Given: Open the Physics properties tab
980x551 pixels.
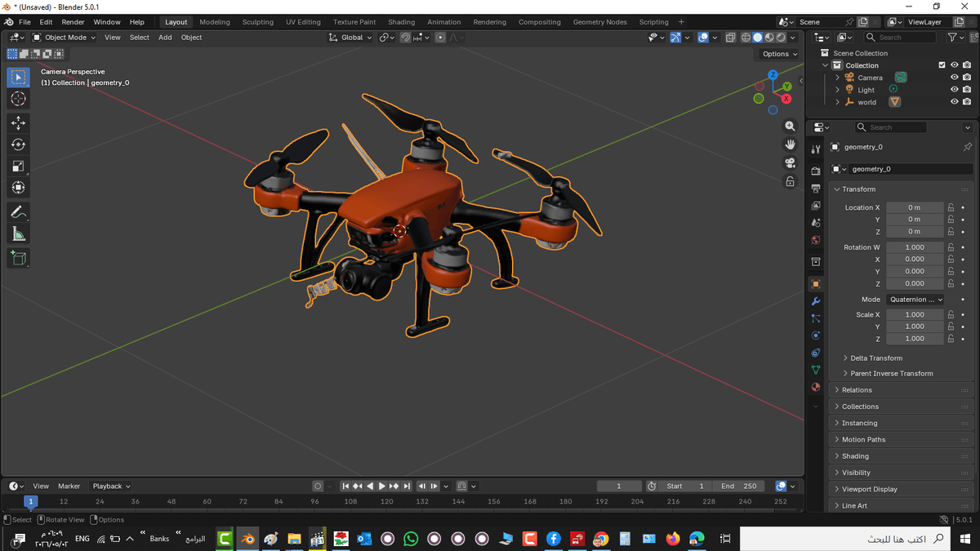Looking at the screenshot, I should pyautogui.click(x=815, y=335).
